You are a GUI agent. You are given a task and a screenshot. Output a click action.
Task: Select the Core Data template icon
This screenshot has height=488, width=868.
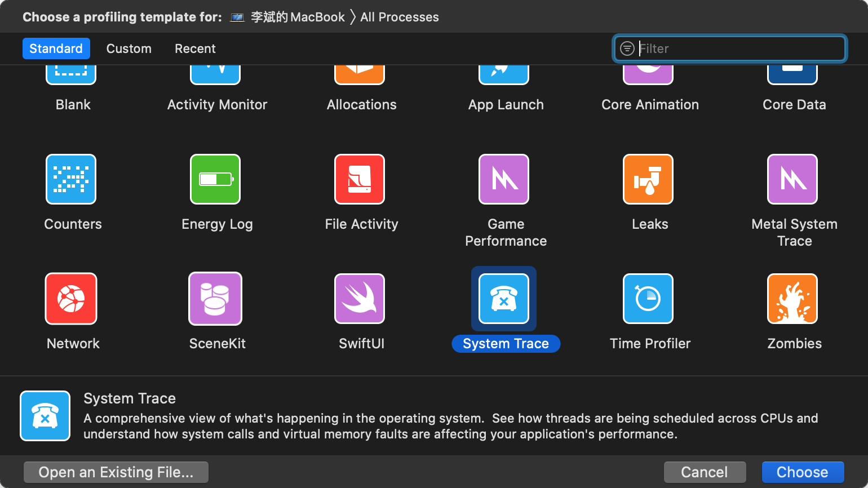point(792,75)
